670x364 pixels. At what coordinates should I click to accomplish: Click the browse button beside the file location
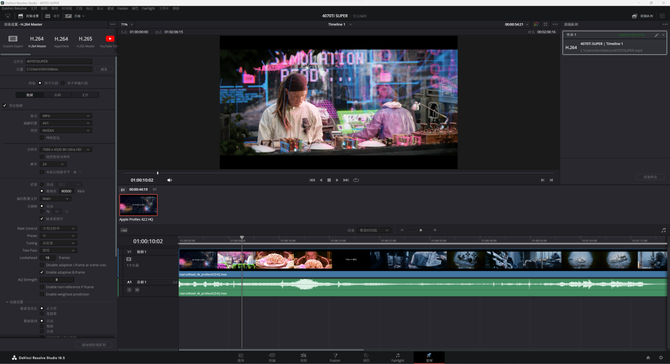pyautogui.click(x=104, y=69)
